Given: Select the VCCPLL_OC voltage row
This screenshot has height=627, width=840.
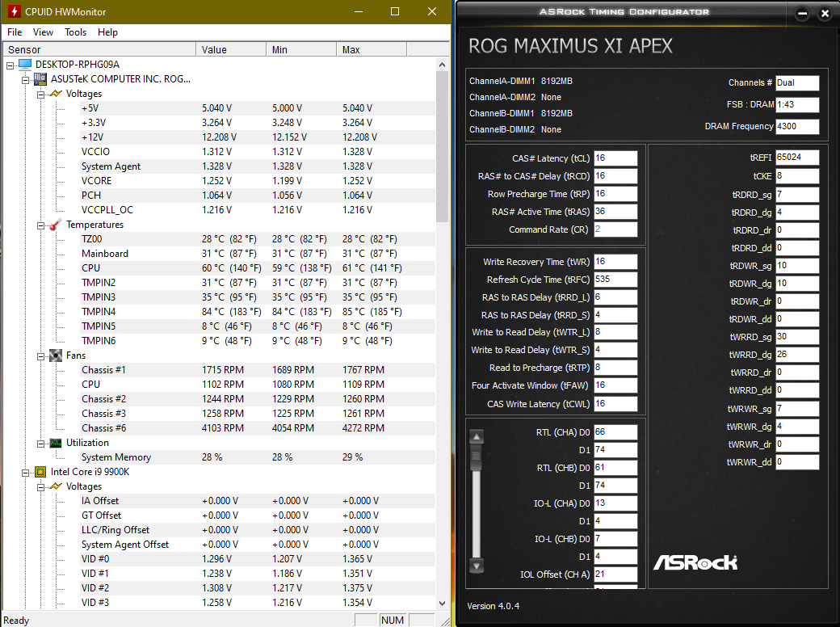Looking at the screenshot, I should [x=258, y=210].
